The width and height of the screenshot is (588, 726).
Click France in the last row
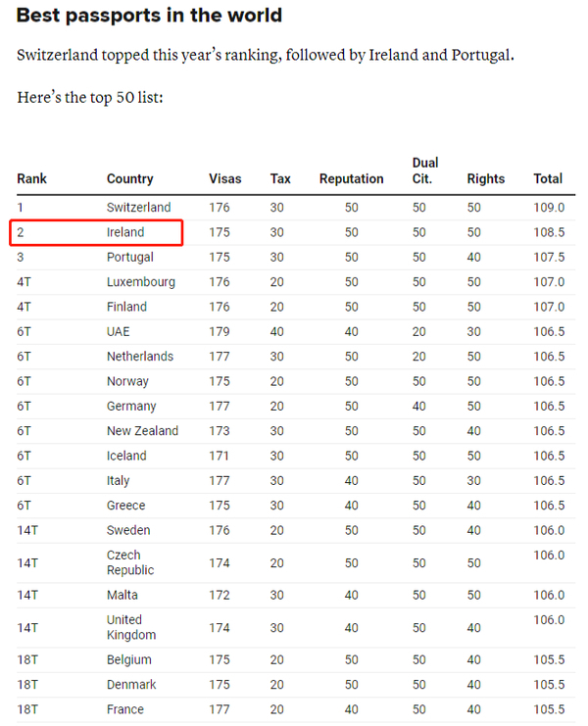[x=125, y=709]
